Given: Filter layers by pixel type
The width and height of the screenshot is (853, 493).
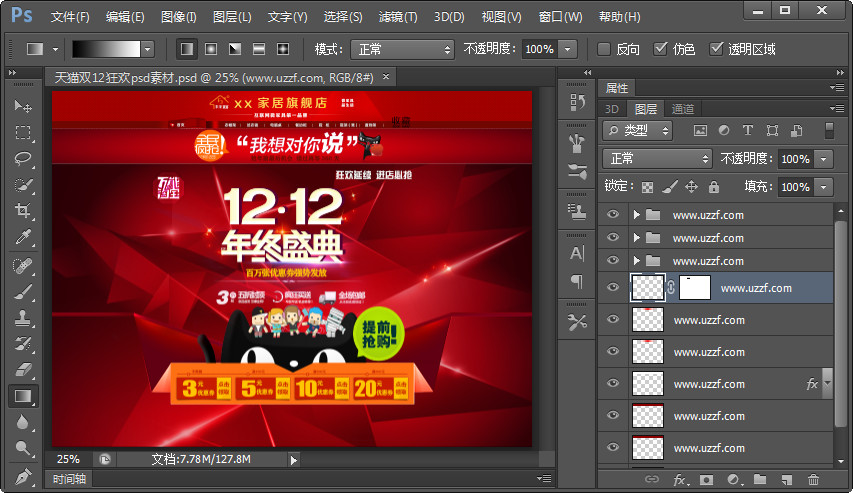Looking at the screenshot, I should pos(700,131).
